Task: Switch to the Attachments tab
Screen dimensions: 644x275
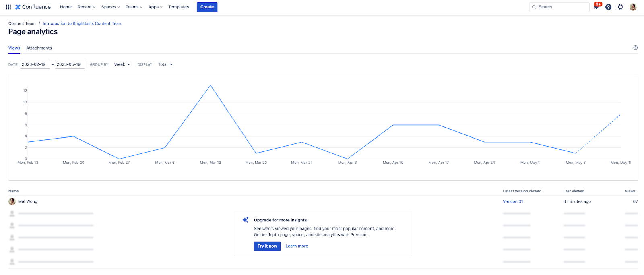Action: click(x=39, y=48)
